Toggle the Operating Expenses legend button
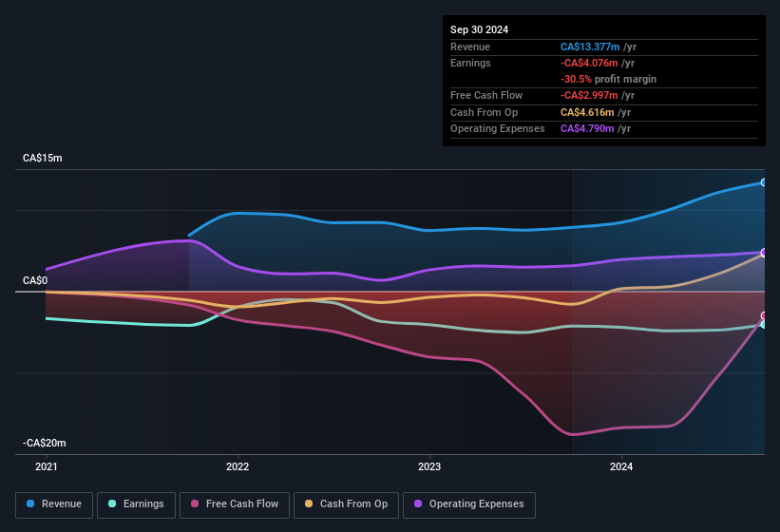 coord(469,504)
